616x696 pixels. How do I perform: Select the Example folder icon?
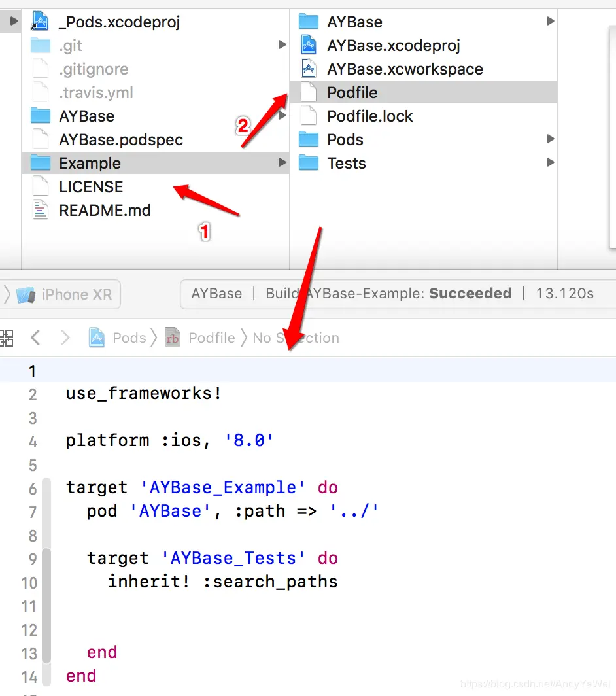[x=41, y=163]
